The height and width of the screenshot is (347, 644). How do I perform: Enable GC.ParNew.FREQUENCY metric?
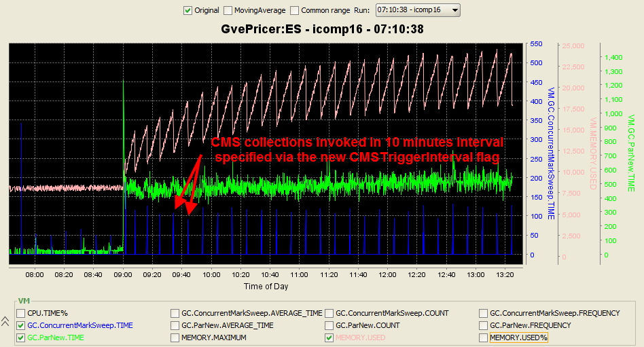(484, 325)
